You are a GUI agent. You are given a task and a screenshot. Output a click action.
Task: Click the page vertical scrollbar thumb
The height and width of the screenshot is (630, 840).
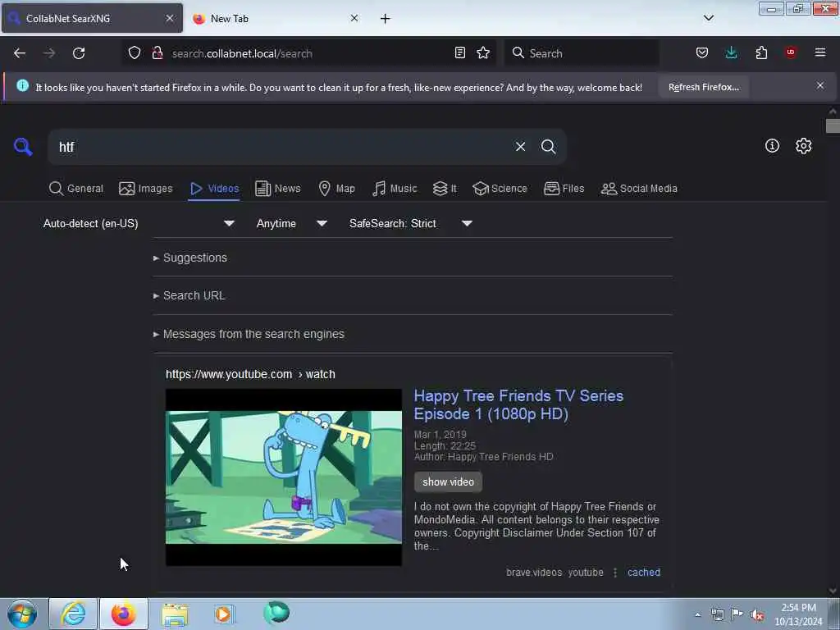click(x=832, y=126)
